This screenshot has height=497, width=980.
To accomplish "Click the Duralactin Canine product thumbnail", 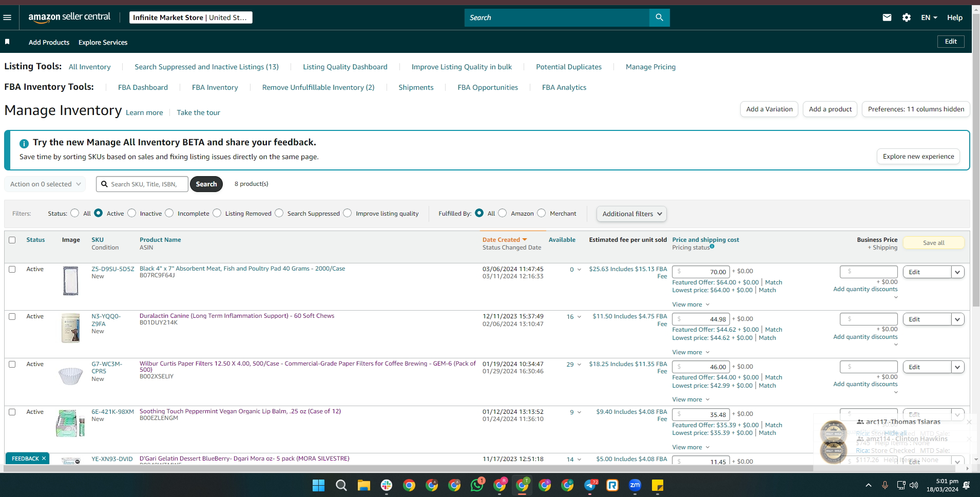I will pos(70,328).
